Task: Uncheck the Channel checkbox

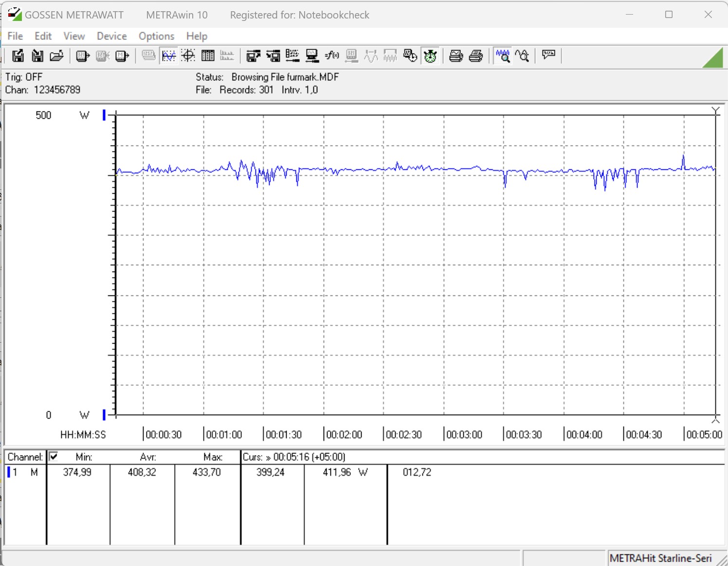Action: coord(54,456)
